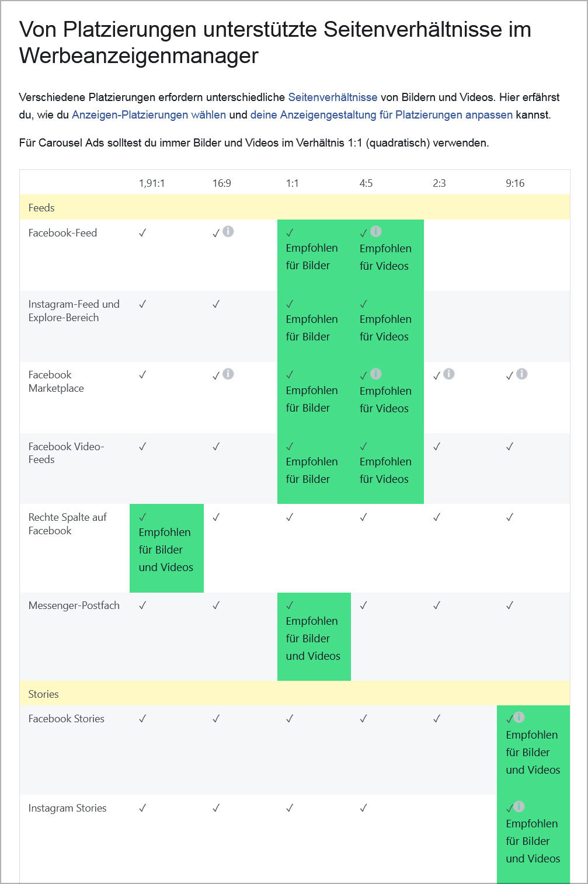This screenshot has width=588, height=884.
Task: Select the Stories section header row
Action: point(294,694)
